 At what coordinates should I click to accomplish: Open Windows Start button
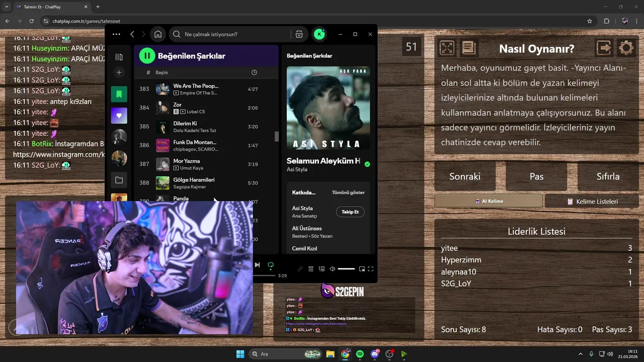click(x=240, y=354)
